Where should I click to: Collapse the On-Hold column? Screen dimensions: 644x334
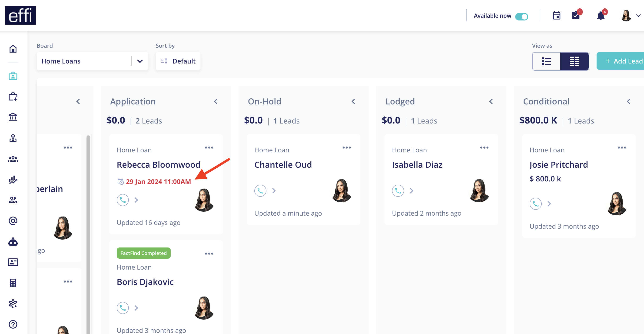point(353,101)
